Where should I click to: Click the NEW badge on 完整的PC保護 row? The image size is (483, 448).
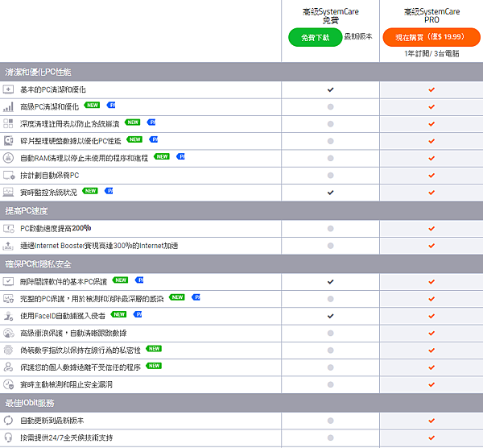pos(177,297)
